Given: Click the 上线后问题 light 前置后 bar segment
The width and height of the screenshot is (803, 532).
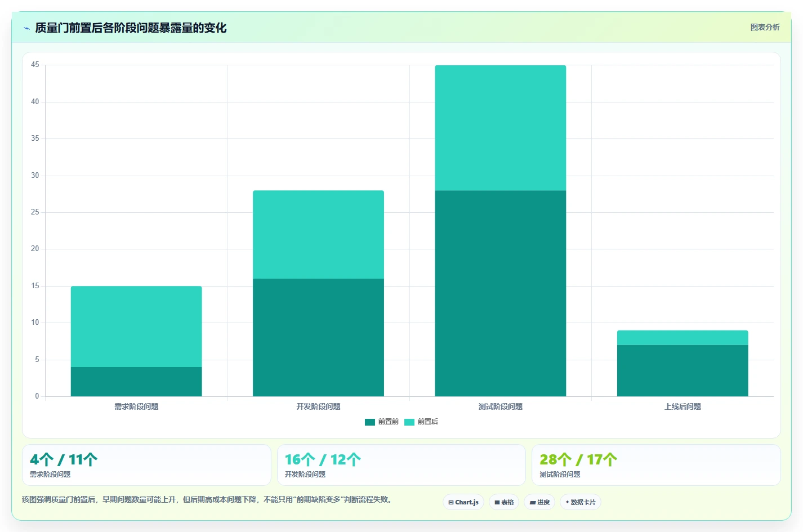Looking at the screenshot, I should click(x=682, y=338).
